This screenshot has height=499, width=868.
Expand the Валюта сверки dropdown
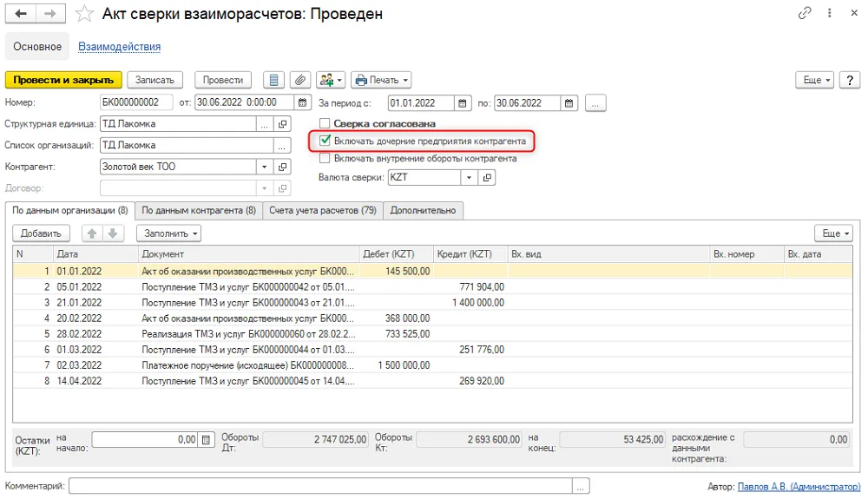[469, 177]
